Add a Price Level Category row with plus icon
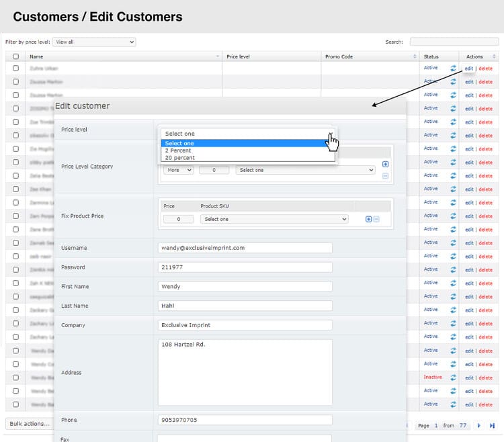504x442 pixels. tap(385, 164)
